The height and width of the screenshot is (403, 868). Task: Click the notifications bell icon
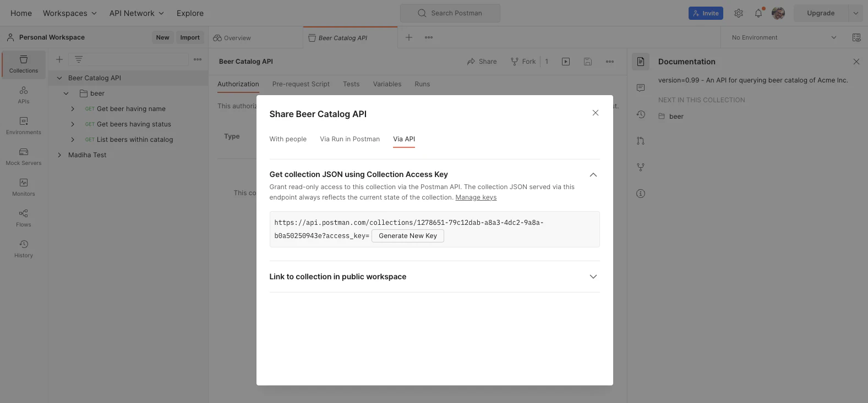point(758,13)
